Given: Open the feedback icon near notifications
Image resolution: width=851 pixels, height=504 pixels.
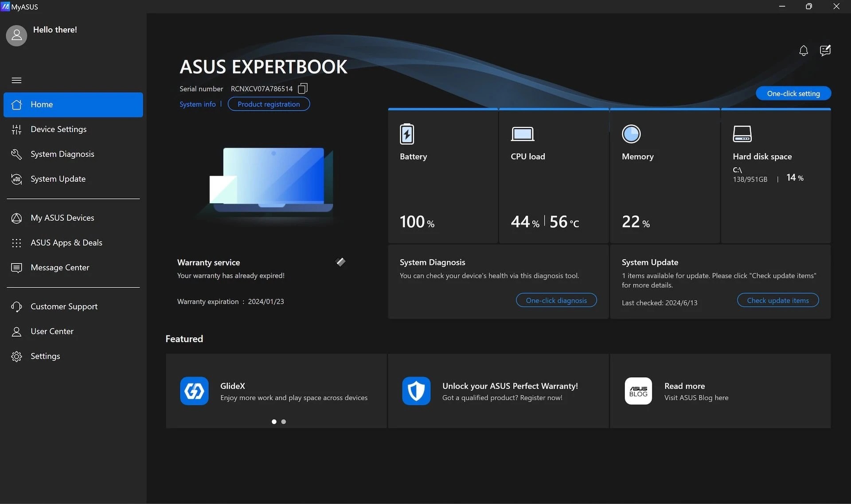Looking at the screenshot, I should (825, 50).
